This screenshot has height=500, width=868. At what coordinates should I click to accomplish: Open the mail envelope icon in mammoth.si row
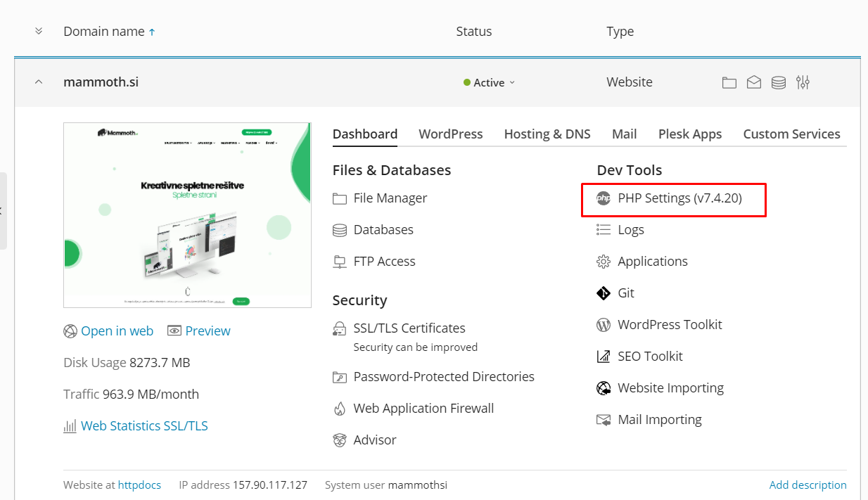pyautogui.click(x=754, y=82)
